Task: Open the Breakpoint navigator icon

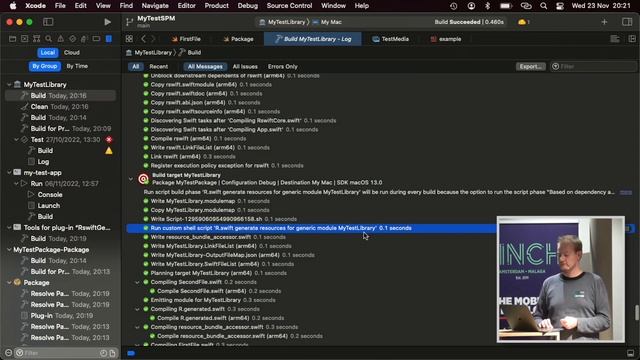Action: click(x=96, y=39)
